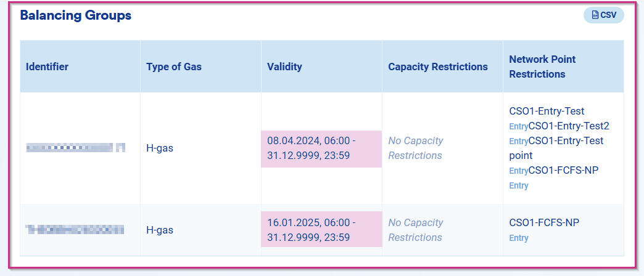644x276 pixels.
Task: Download the Balancing Groups CSV file
Action: pos(603,15)
